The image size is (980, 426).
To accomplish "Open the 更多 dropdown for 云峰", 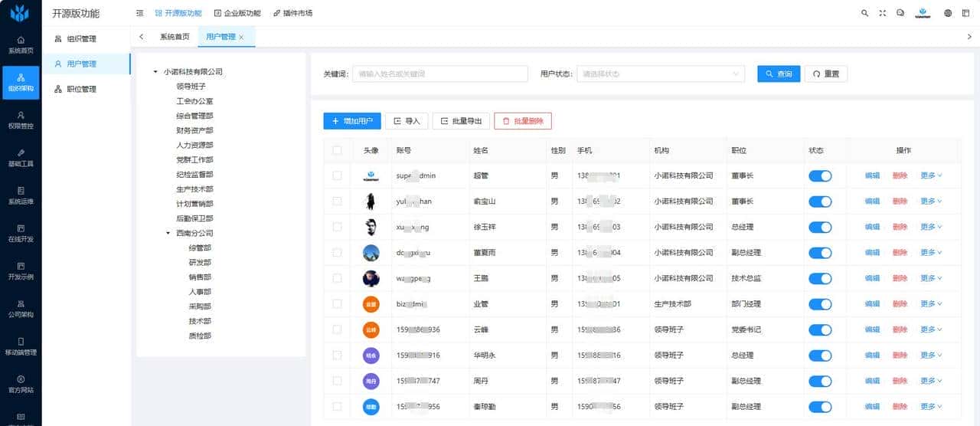I will pyautogui.click(x=931, y=329).
